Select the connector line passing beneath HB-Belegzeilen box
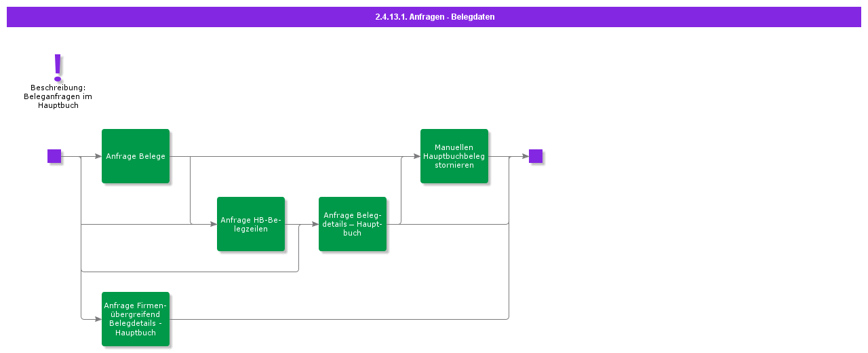The height and width of the screenshot is (353, 868). pyautogui.click(x=190, y=272)
